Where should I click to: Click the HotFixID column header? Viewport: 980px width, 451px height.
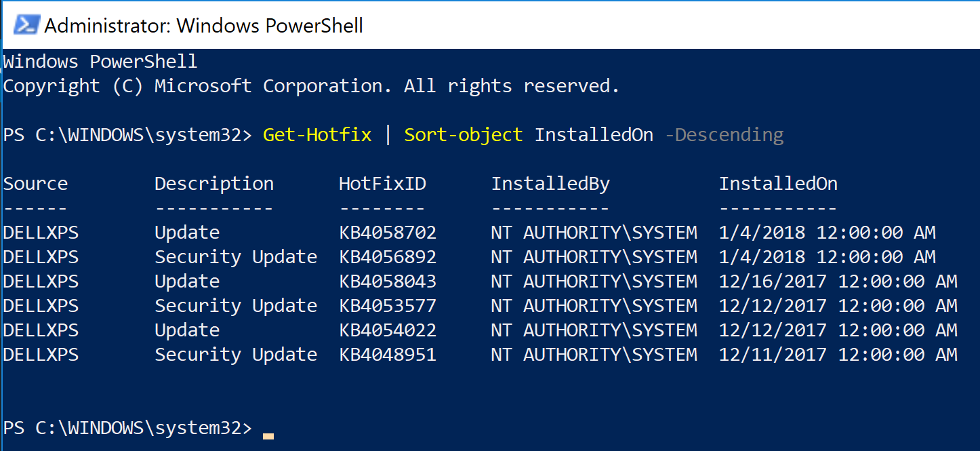(x=383, y=184)
